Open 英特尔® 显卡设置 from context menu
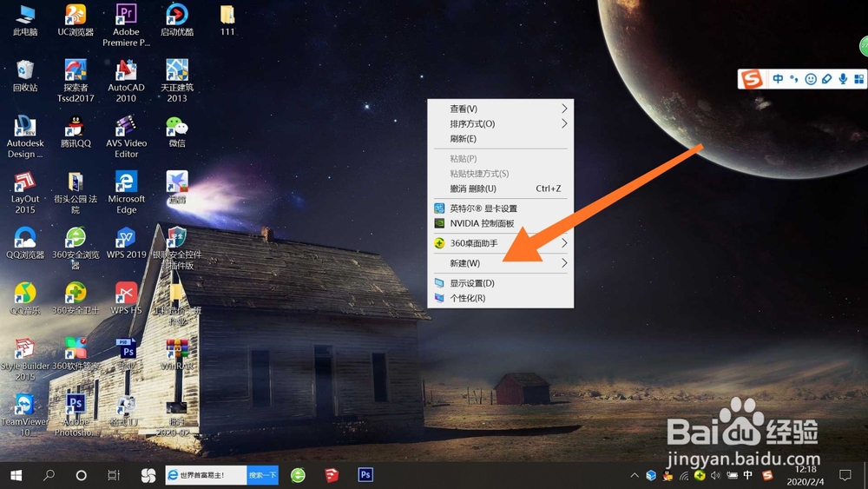Image resolution: width=868 pixels, height=489 pixels. (501, 208)
